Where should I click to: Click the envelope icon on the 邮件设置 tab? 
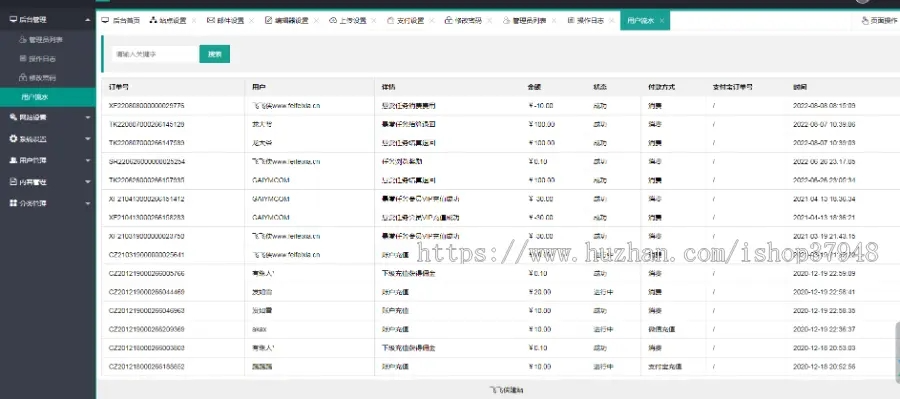pyautogui.click(x=211, y=21)
